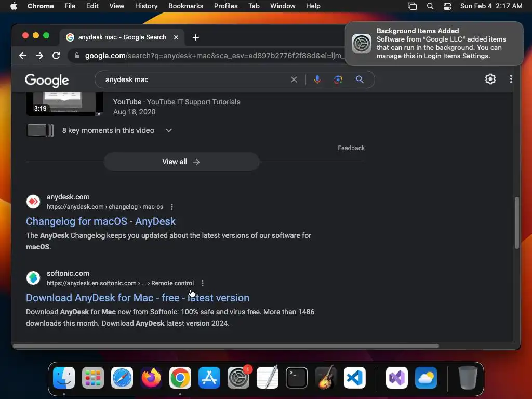Open options for the softonic.com result

coord(203,283)
